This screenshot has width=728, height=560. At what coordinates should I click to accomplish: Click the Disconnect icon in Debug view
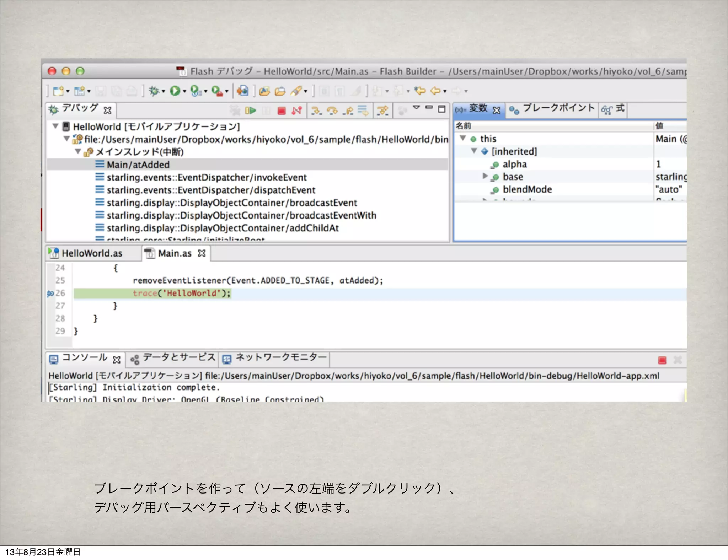(x=297, y=111)
